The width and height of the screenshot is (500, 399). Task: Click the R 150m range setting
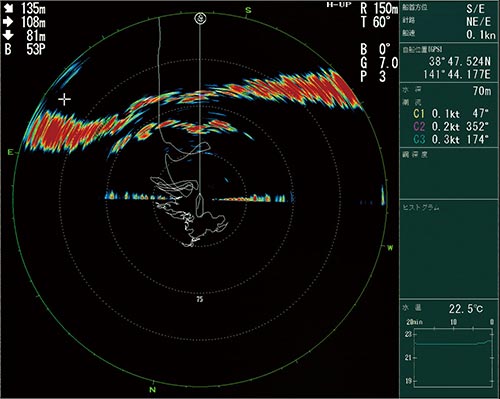pos(379,8)
